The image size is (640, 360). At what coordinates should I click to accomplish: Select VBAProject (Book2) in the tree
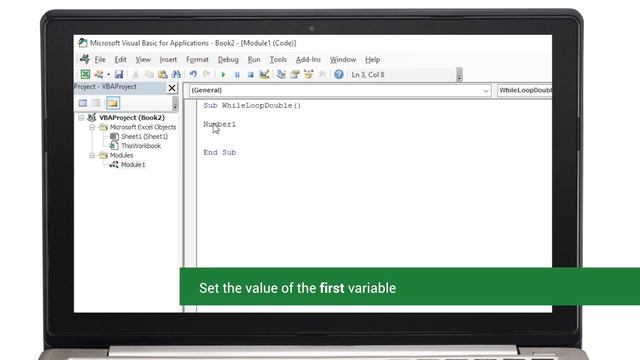pos(131,118)
